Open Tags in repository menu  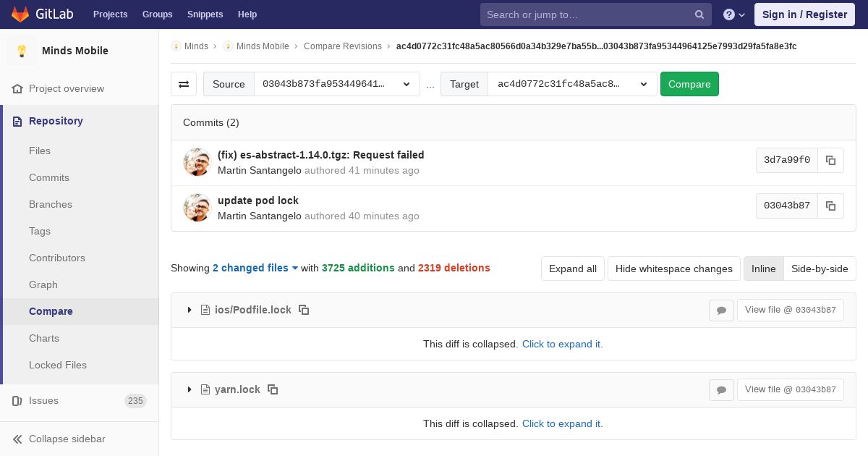(x=40, y=231)
